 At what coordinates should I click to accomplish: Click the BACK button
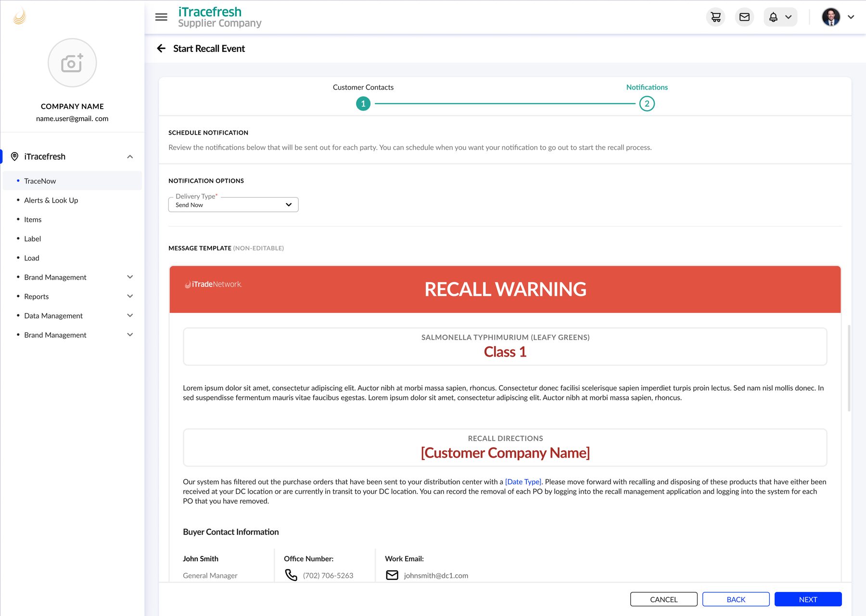tap(736, 599)
